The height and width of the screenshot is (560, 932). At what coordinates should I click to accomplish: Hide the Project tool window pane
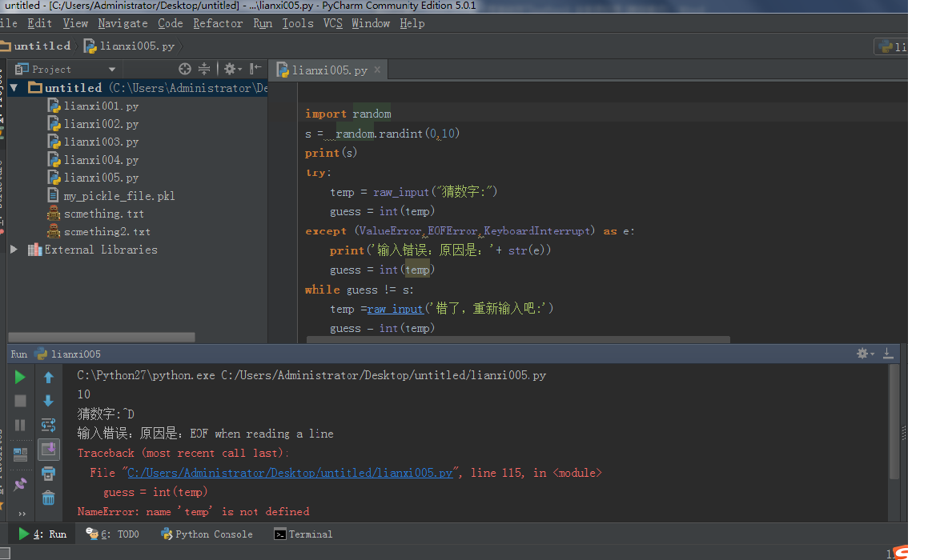click(x=255, y=69)
